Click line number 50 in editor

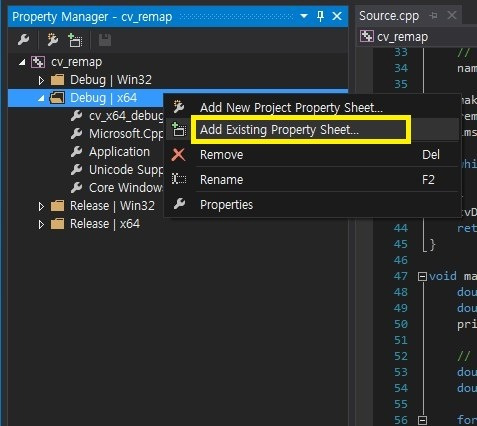[x=401, y=324]
